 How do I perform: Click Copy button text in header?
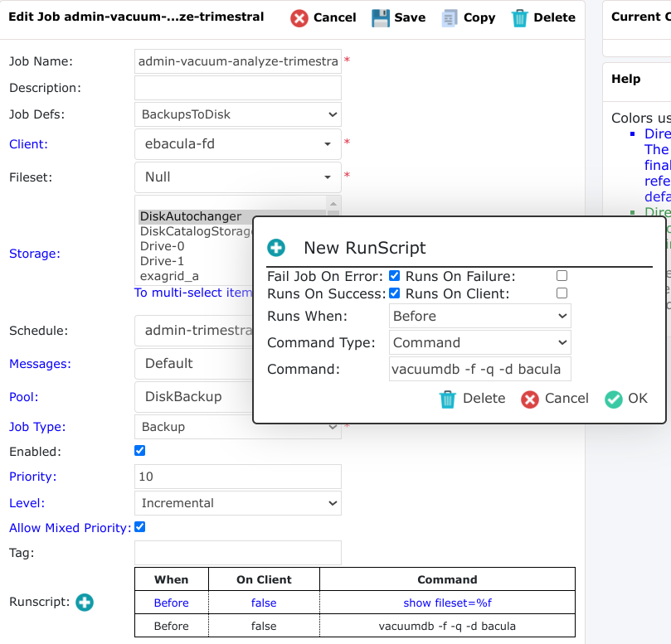[479, 17]
